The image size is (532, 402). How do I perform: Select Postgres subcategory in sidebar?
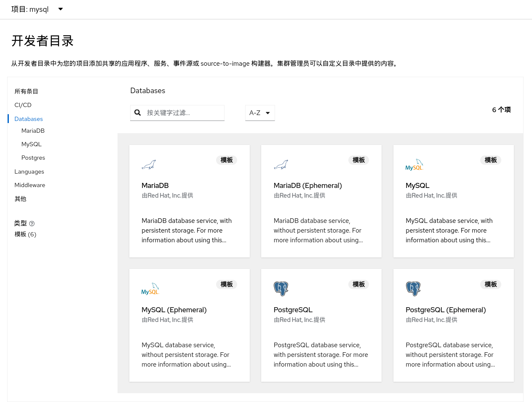(33, 158)
